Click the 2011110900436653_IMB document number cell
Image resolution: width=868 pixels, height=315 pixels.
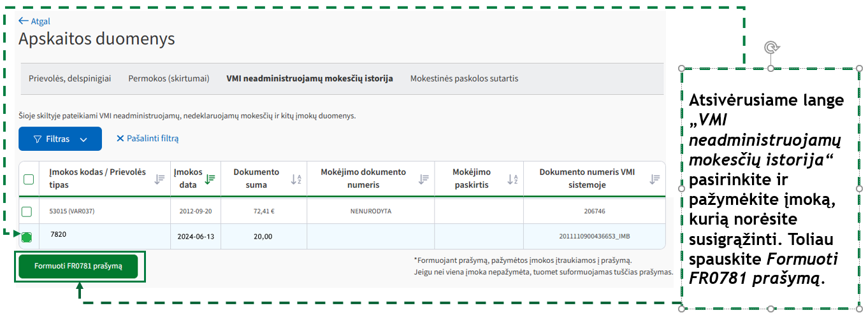click(594, 236)
